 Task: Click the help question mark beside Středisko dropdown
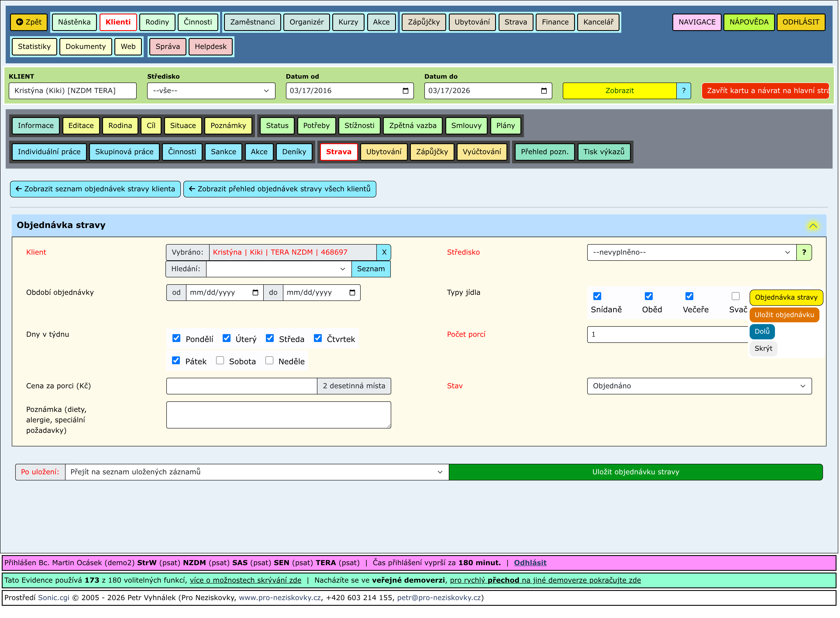click(804, 252)
